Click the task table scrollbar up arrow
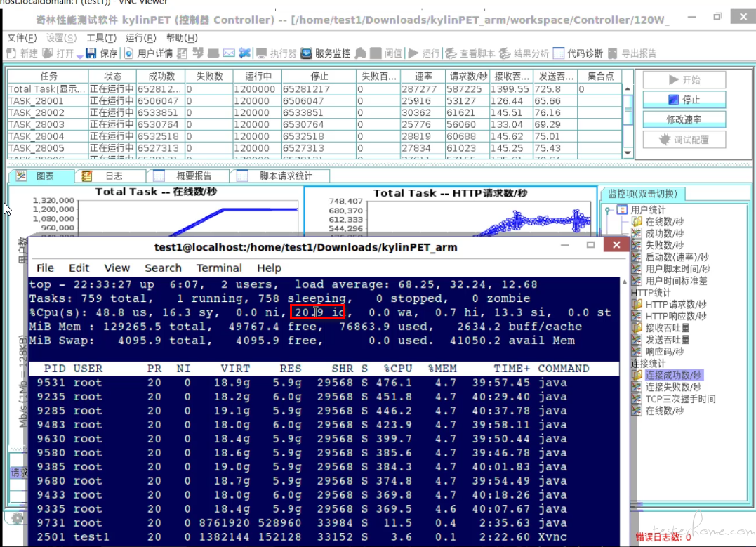756x547 pixels. (x=628, y=88)
